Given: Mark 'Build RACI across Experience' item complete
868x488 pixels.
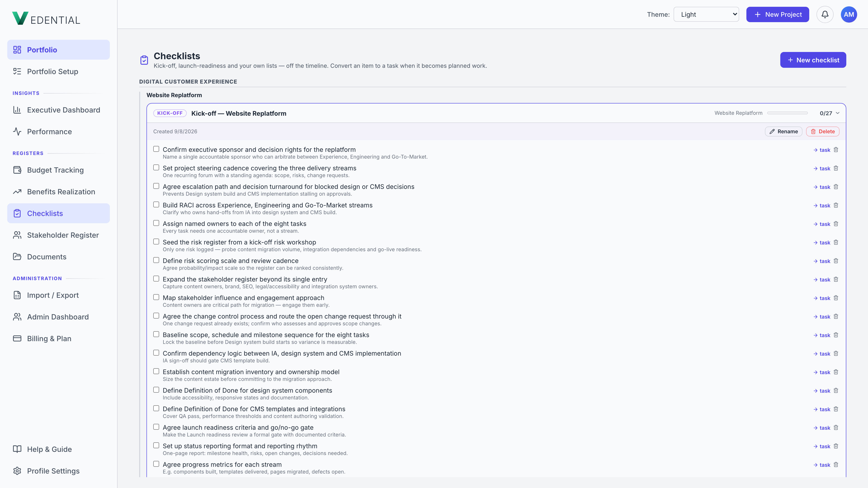Looking at the screenshot, I should (156, 204).
